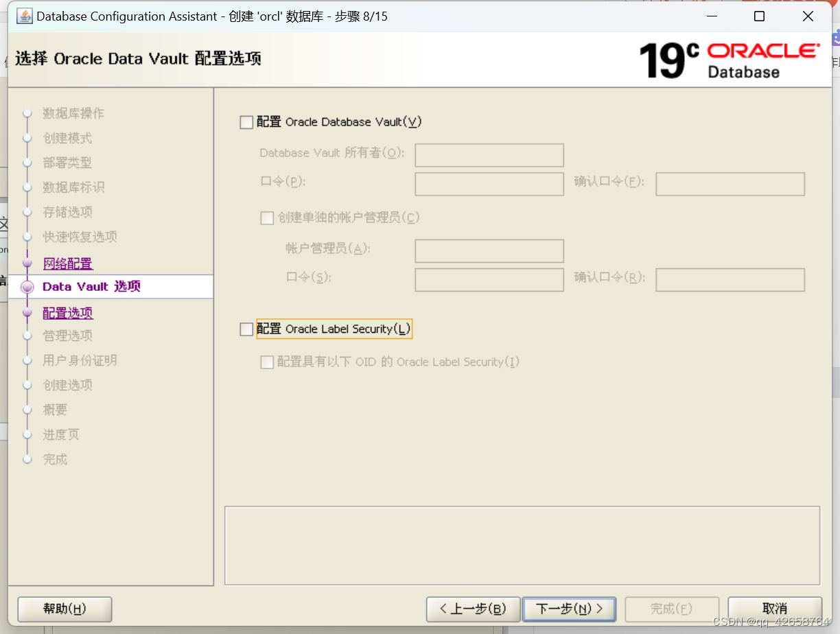Cancel the wizard with 取消 button
This screenshot has height=634, width=840.
[775, 609]
